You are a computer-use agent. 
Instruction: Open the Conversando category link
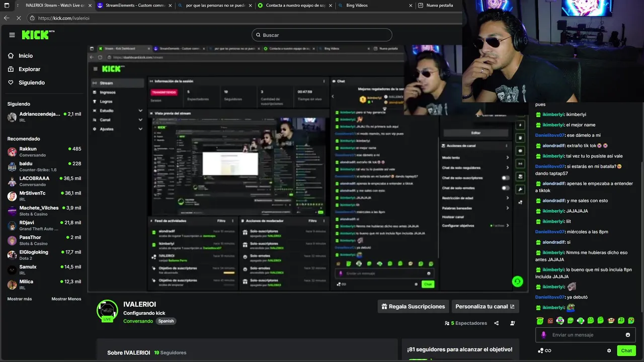[x=138, y=321]
